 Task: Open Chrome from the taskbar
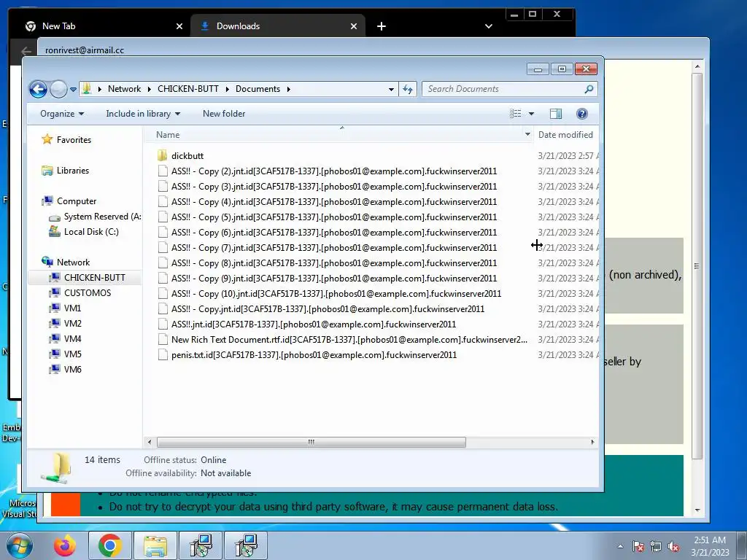point(110,545)
